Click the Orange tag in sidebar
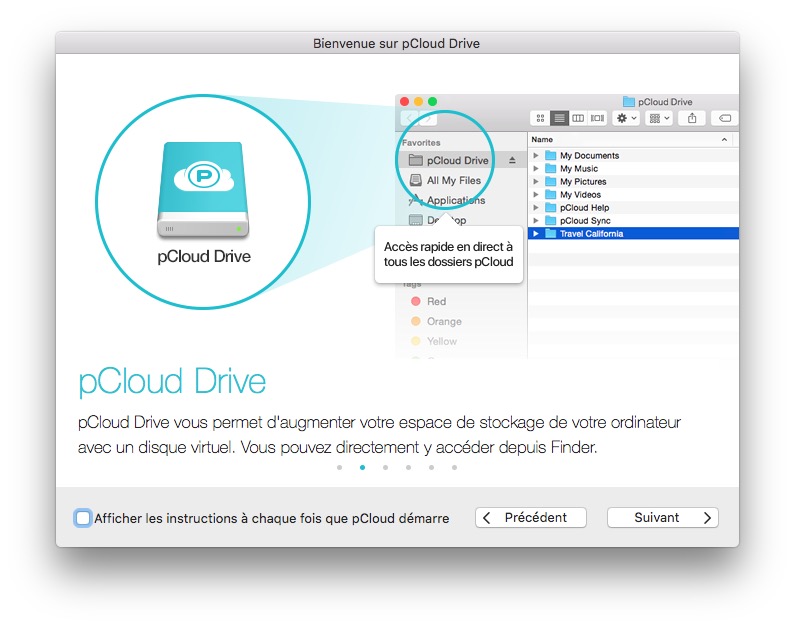Image resolution: width=795 pixels, height=627 pixels. pyautogui.click(x=436, y=321)
